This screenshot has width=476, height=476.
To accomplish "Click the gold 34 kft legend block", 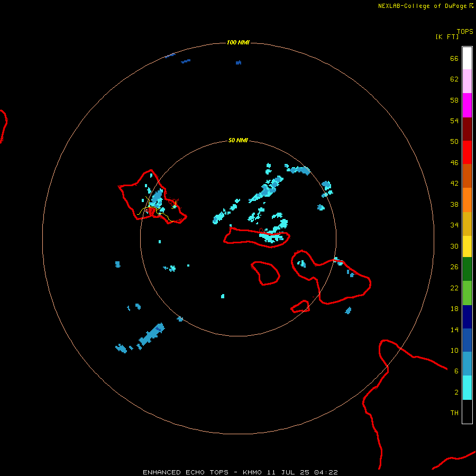I will pyautogui.click(x=467, y=224).
